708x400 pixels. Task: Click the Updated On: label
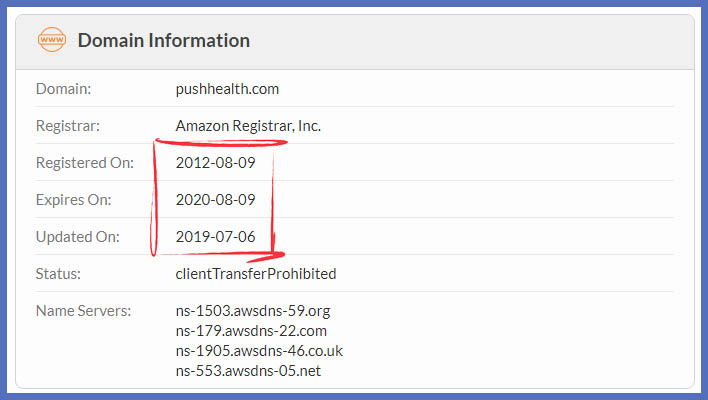point(77,237)
